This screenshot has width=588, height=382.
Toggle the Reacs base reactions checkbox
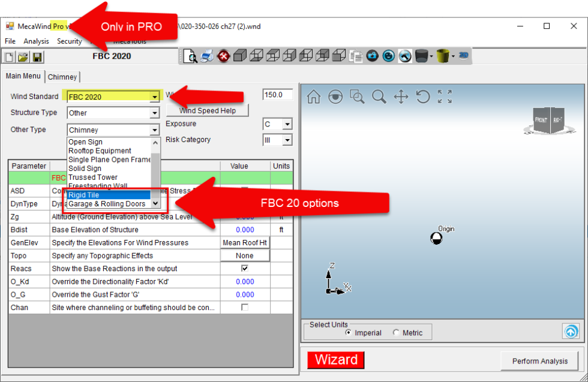click(245, 269)
